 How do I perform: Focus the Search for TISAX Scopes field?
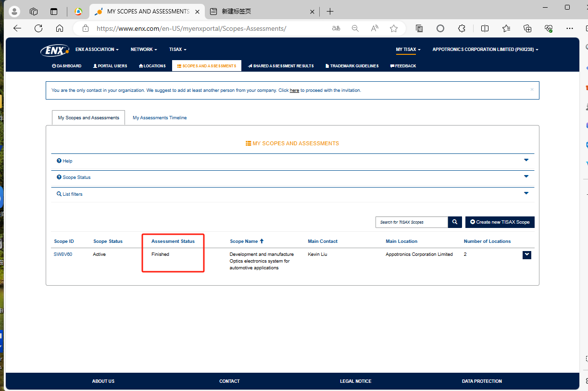point(412,222)
